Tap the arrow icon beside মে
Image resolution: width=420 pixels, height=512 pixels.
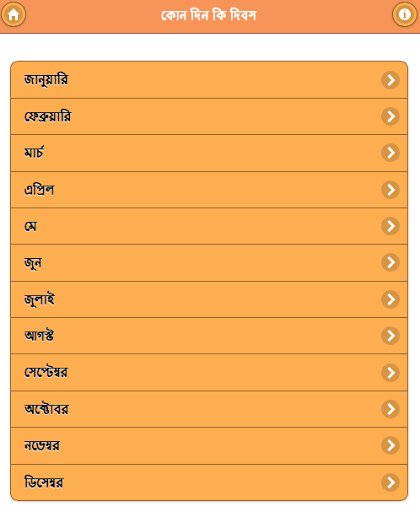click(x=390, y=226)
